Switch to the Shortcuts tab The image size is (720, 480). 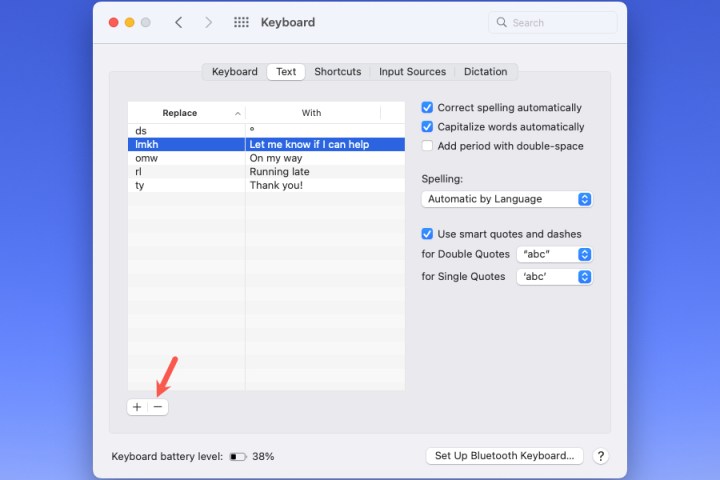point(337,72)
